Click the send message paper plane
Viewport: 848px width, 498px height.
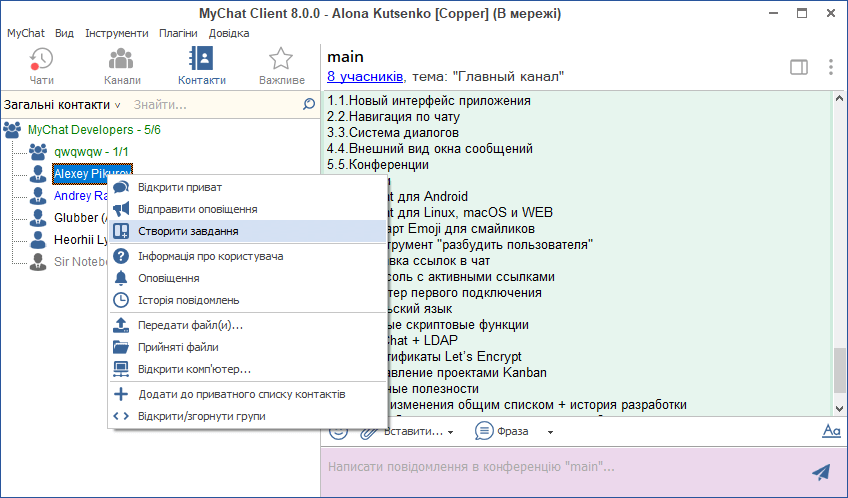coord(821,472)
